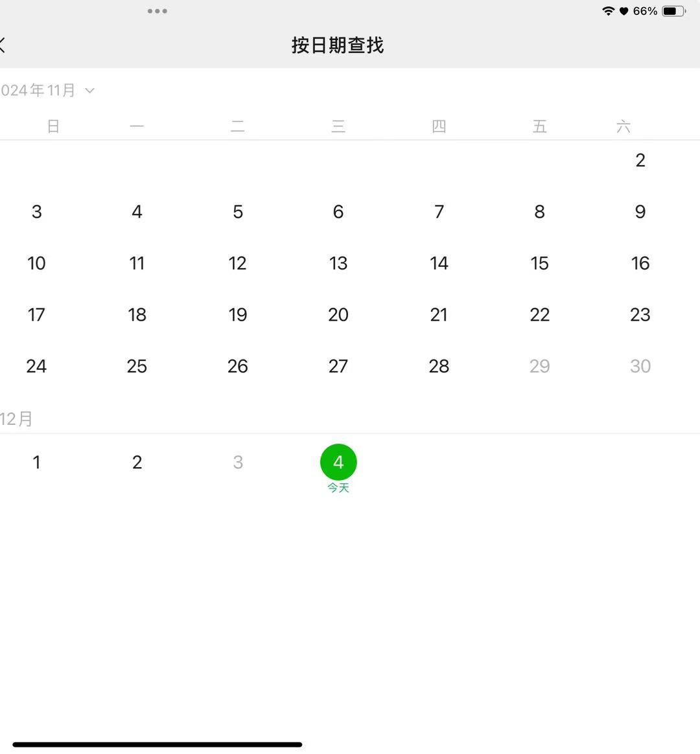Select November 3
Image resolution: width=700 pixels, height=754 pixels.
[x=36, y=212]
